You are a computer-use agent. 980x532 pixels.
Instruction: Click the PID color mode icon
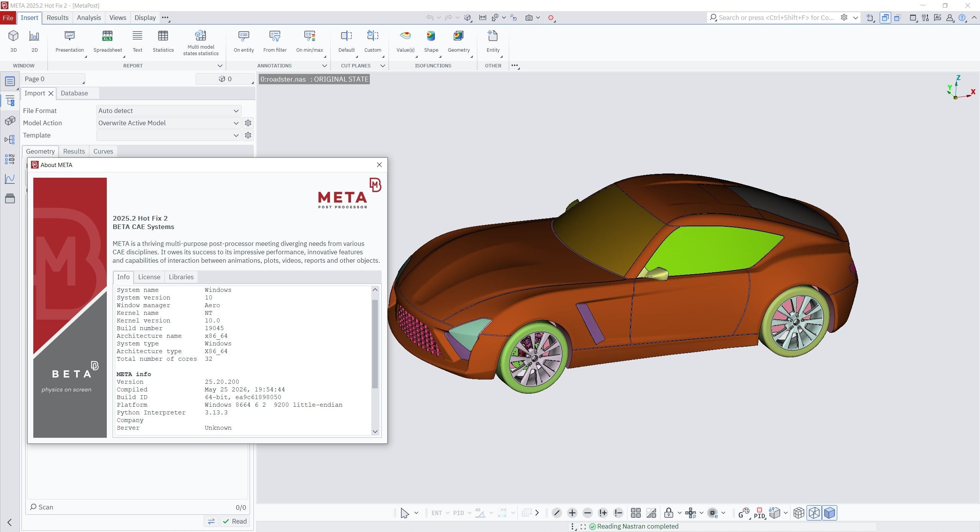759,513
